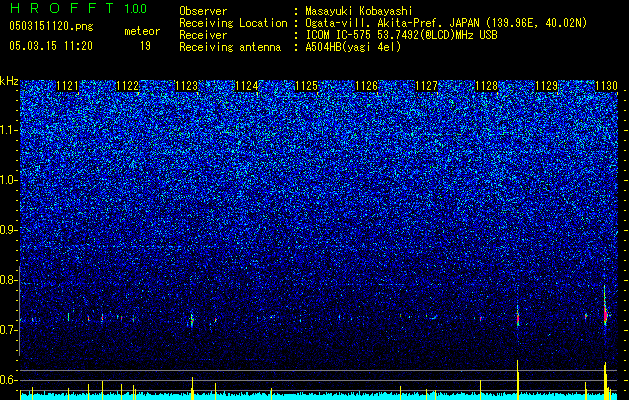Viewport: 629px width, 400px height.
Task: Click the 1126 time marker
Action: click(x=366, y=86)
